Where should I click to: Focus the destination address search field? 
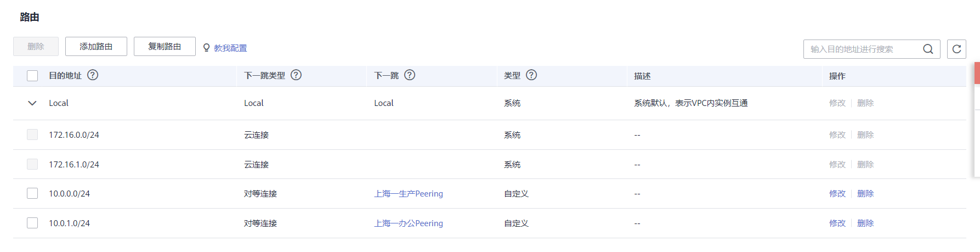[864, 49]
